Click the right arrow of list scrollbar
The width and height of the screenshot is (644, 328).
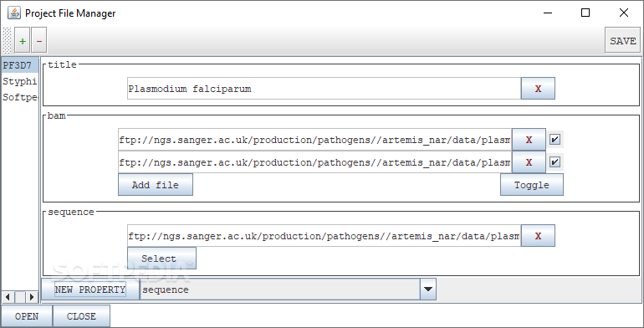32,296
